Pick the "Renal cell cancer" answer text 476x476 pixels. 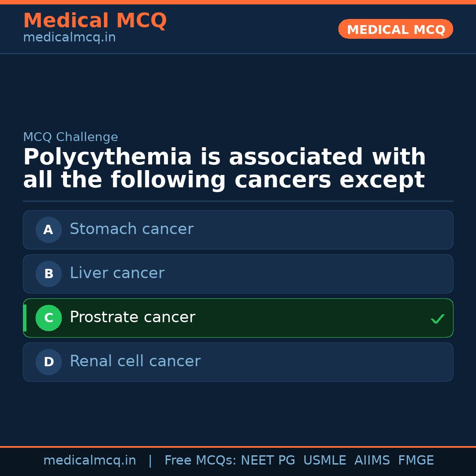pos(135,361)
